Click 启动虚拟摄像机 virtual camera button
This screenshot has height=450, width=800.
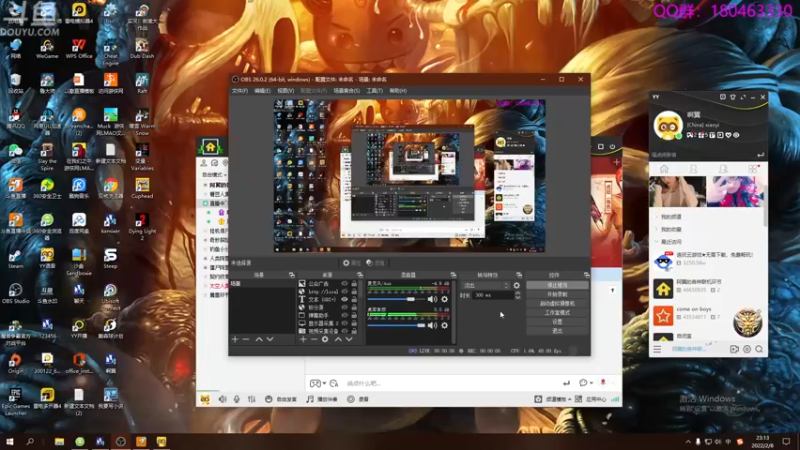point(557,304)
